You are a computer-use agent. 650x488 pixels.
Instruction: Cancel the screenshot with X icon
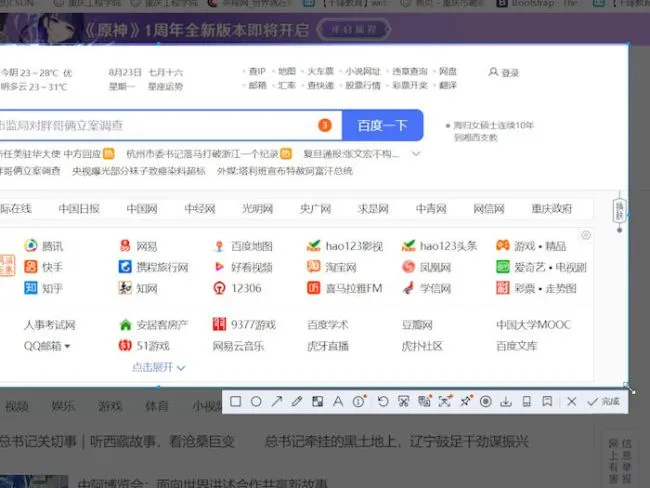click(x=572, y=401)
